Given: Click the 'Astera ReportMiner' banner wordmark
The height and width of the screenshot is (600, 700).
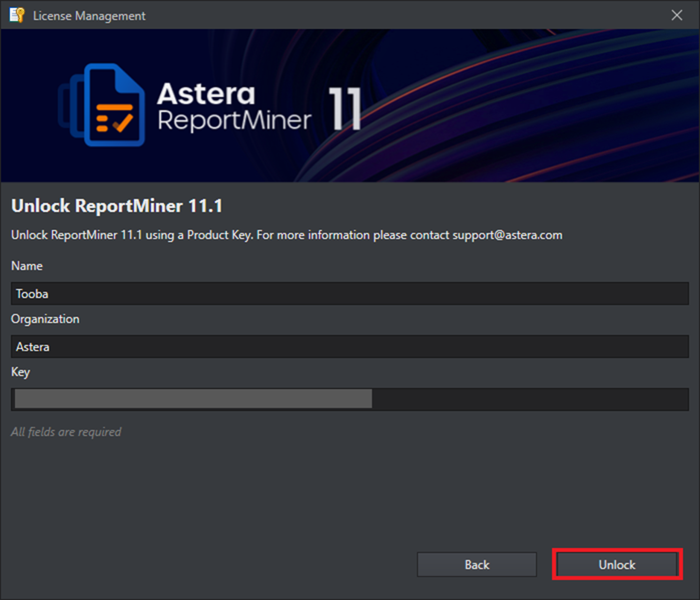Looking at the screenshot, I should pyautogui.click(x=235, y=106).
